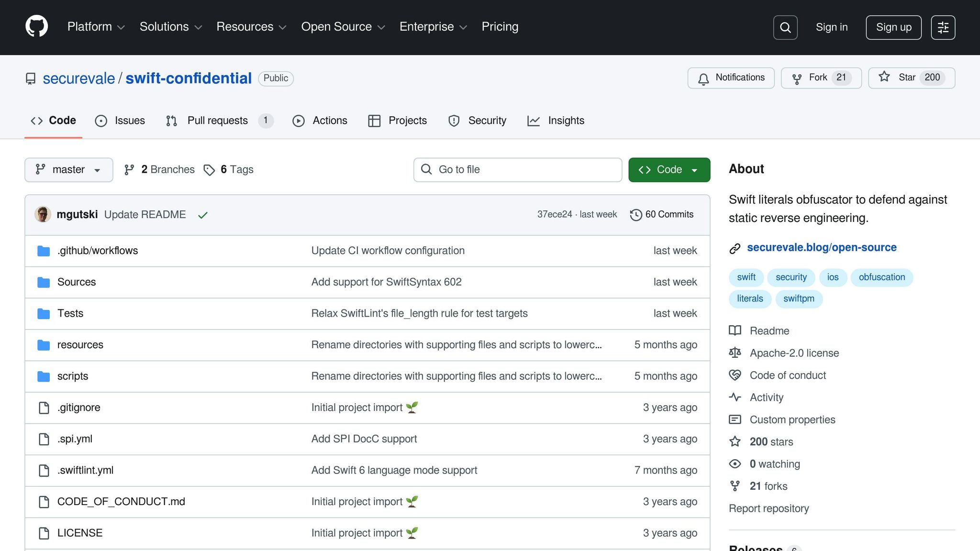Select the obfuscation topic tag
Image resolution: width=980 pixels, height=551 pixels.
881,277
